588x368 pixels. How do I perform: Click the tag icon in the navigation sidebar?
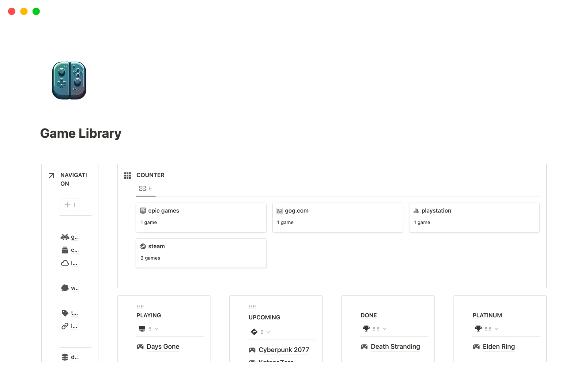pyautogui.click(x=65, y=313)
